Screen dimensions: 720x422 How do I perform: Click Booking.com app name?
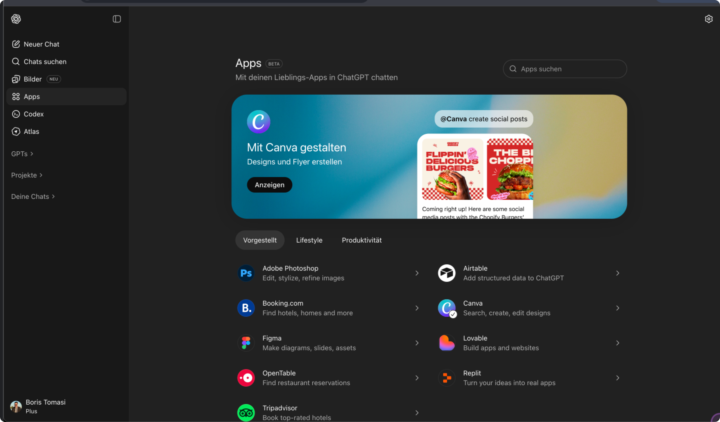coord(283,303)
